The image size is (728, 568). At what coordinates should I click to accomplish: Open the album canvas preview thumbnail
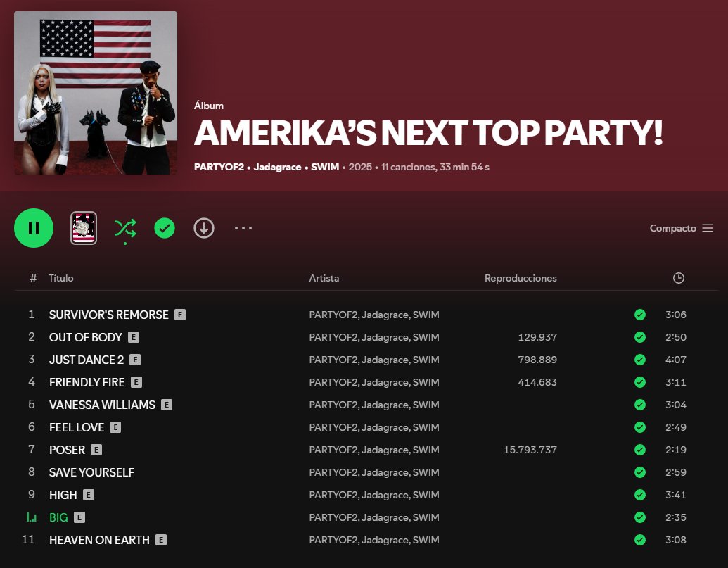tap(84, 228)
